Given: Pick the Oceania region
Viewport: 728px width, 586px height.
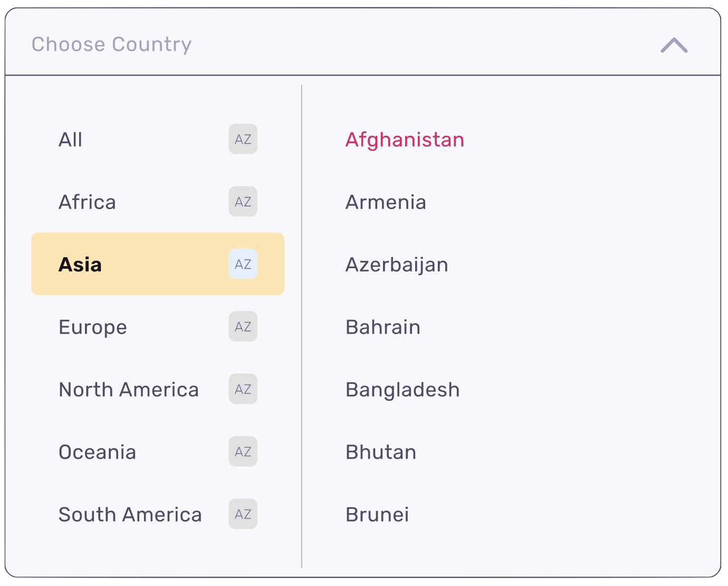Looking at the screenshot, I should click(158, 451).
